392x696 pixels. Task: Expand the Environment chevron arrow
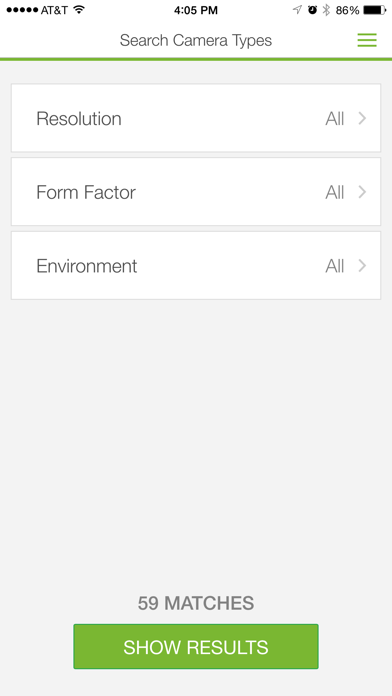[x=362, y=266]
